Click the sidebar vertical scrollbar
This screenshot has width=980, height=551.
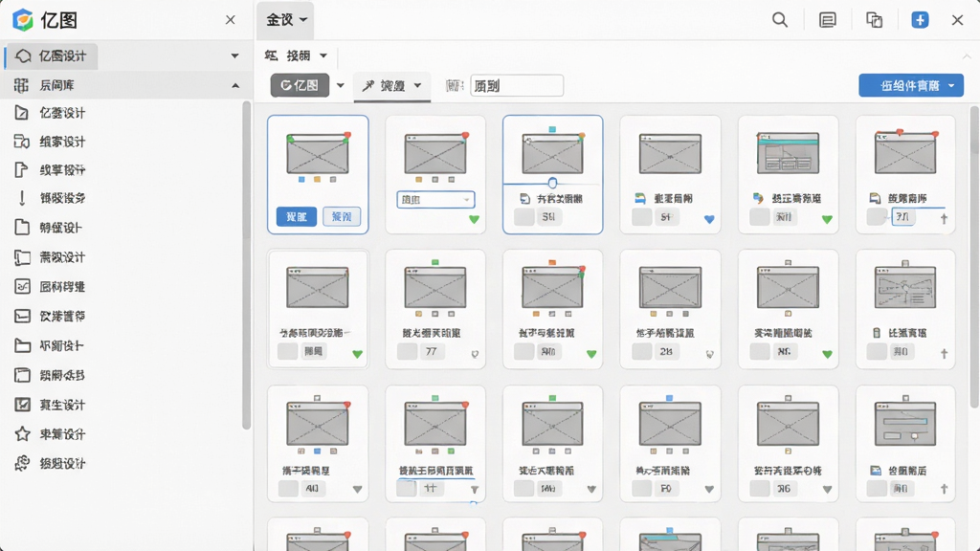(246, 266)
